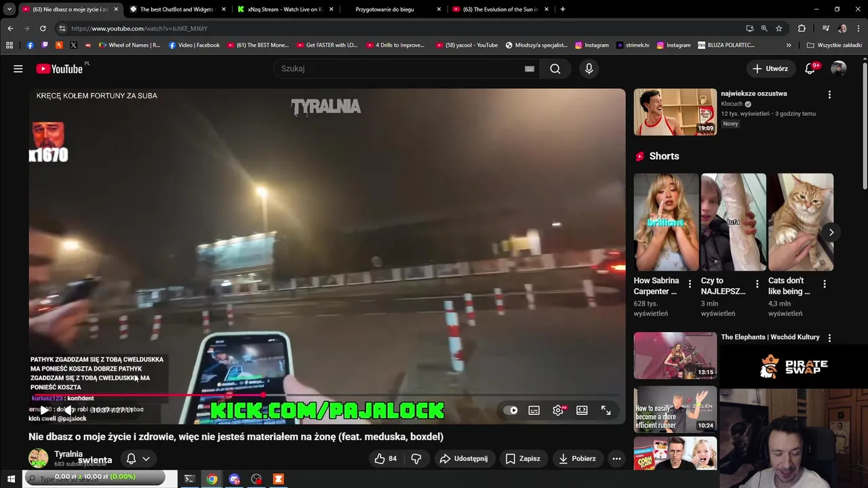Toggle autoplay switch in player
This screenshot has height=488, width=868.
click(511, 410)
